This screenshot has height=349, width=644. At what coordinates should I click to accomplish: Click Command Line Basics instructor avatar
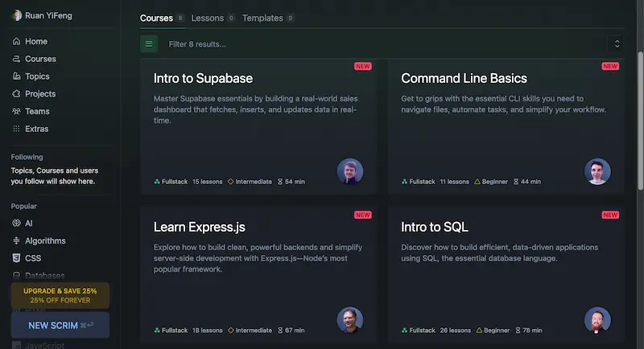[597, 171]
